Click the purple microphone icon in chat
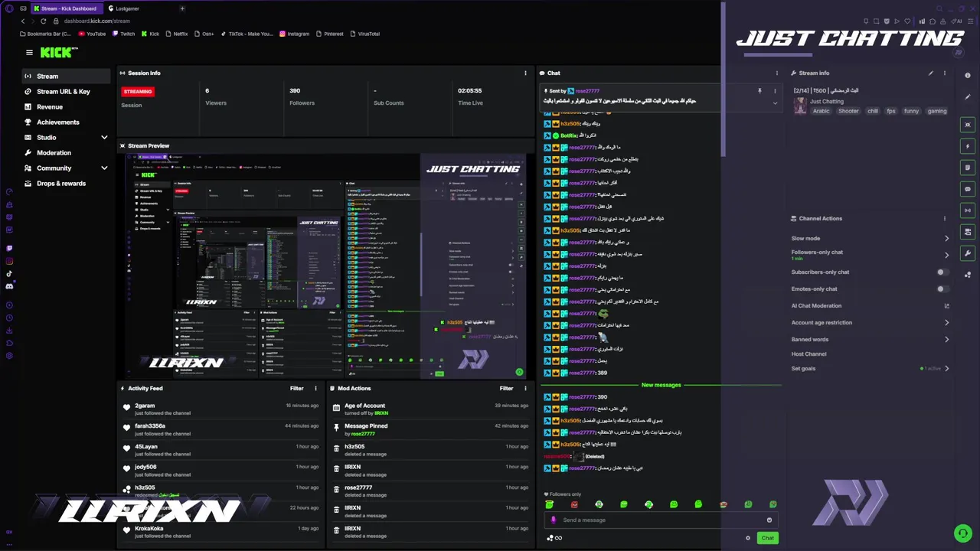Image resolution: width=980 pixels, height=551 pixels. (554, 520)
